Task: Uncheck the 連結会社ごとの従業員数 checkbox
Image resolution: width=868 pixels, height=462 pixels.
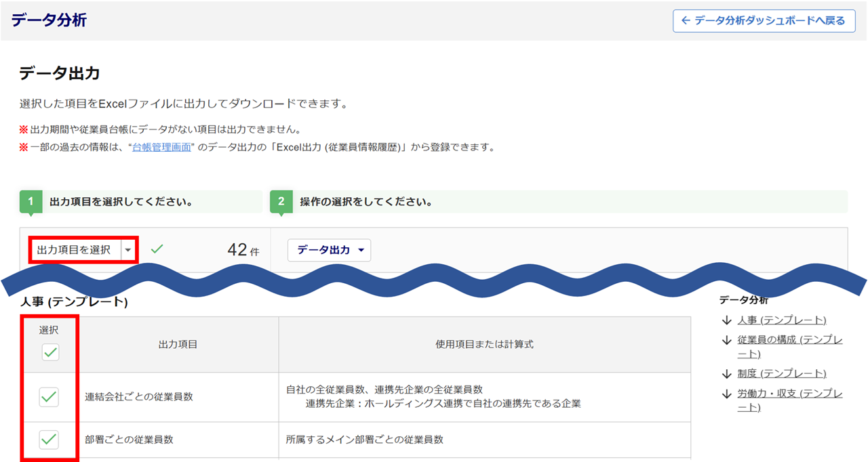Action: point(49,397)
